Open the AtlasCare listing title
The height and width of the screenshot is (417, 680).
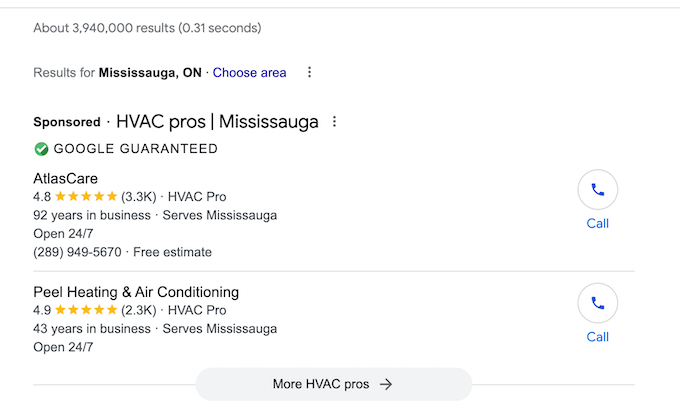pos(65,178)
